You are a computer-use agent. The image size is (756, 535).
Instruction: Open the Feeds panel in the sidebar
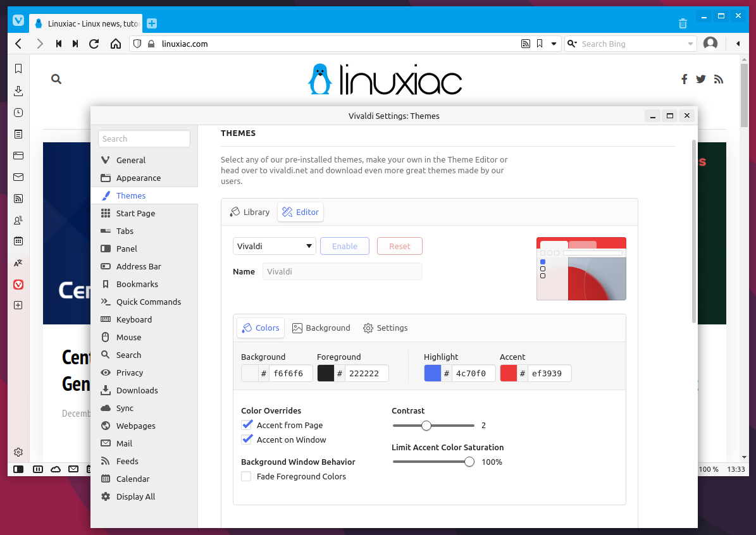pyautogui.click(x=18, y=199)
